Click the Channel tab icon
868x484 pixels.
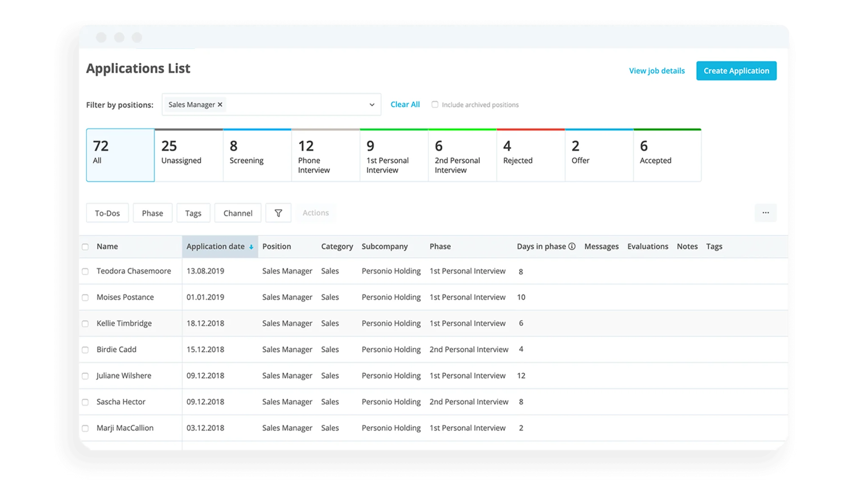[x=238, y=212]
